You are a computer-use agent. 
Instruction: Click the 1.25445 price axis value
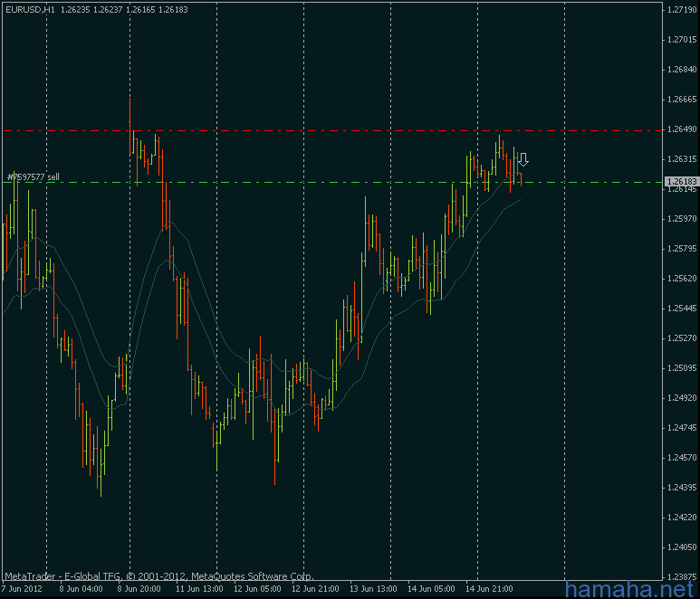[x=682, y=309]
